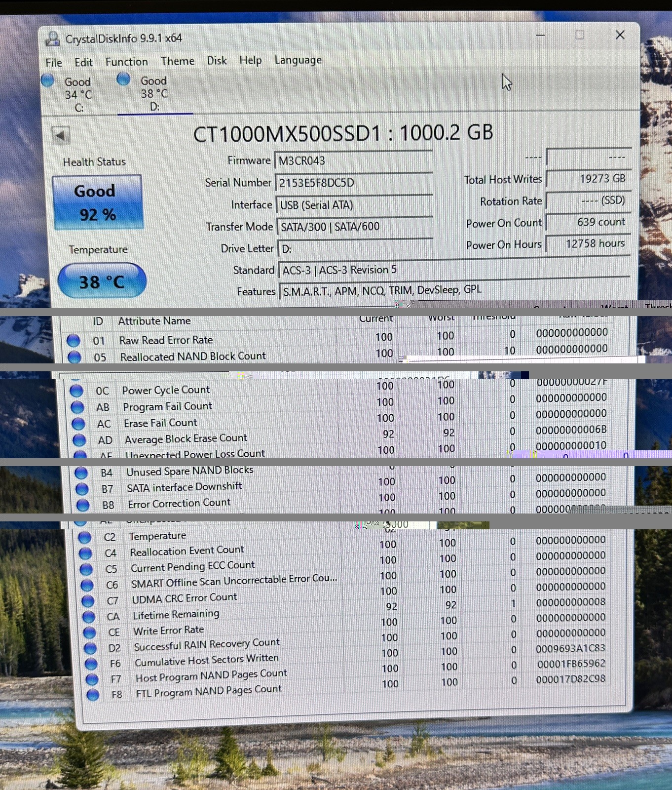Click status dot for Average Block Erase Count
Image resolution: width=672 pixels, height=790 pixels.
click(79, 440)
